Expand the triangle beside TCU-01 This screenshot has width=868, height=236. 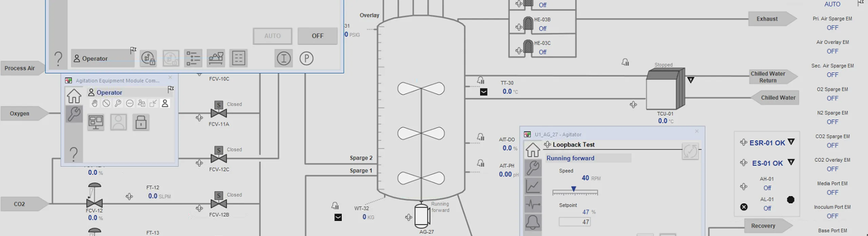pyautogui.click(x=691, y=80)
